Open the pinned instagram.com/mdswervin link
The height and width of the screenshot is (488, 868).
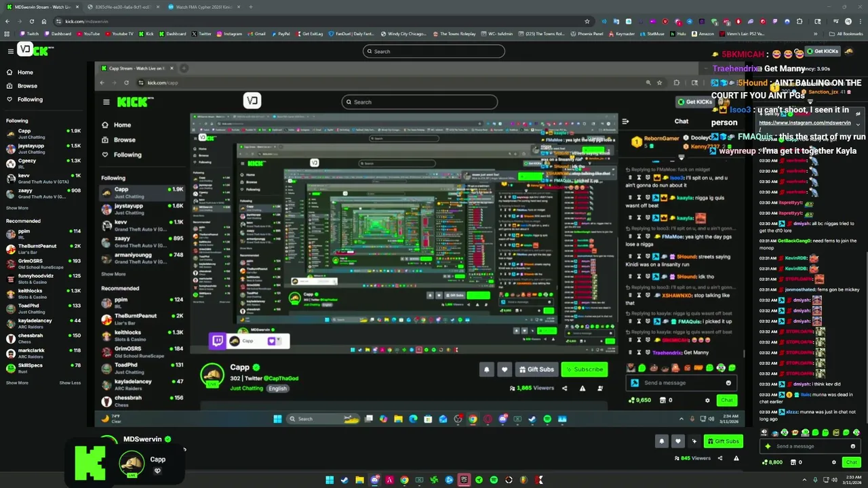[x=805, y=123]
